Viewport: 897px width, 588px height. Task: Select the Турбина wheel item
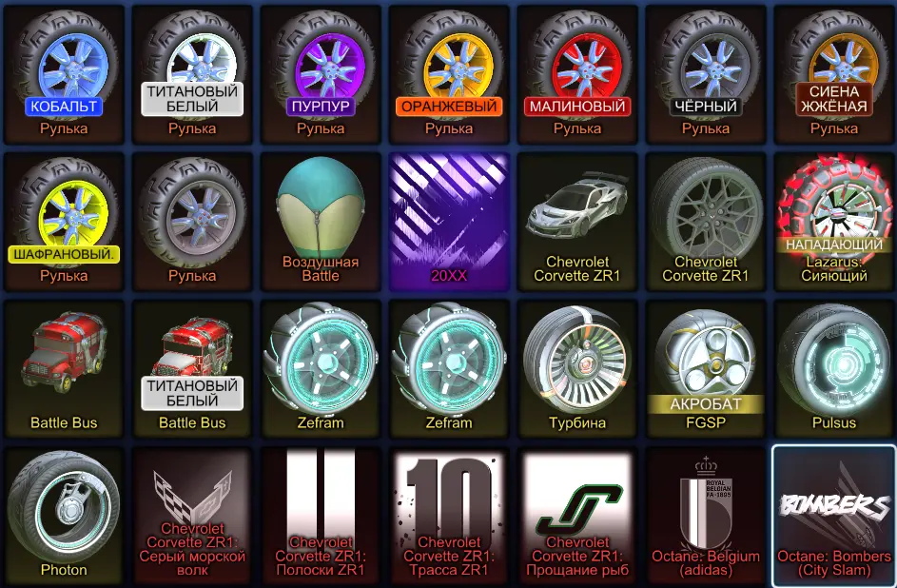[577, 368]
